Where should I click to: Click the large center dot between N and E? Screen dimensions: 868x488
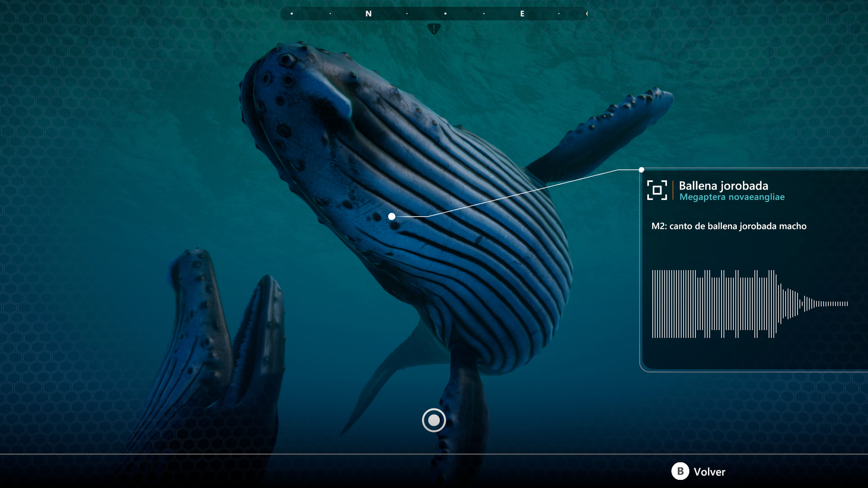pos(446,14)
